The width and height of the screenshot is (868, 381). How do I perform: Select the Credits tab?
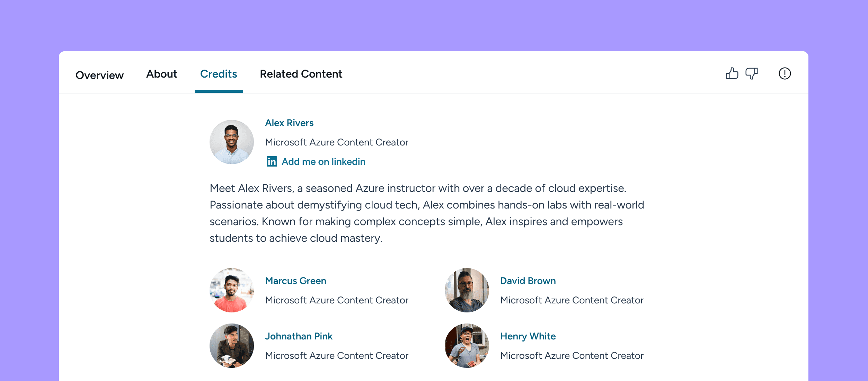[219, 74]
